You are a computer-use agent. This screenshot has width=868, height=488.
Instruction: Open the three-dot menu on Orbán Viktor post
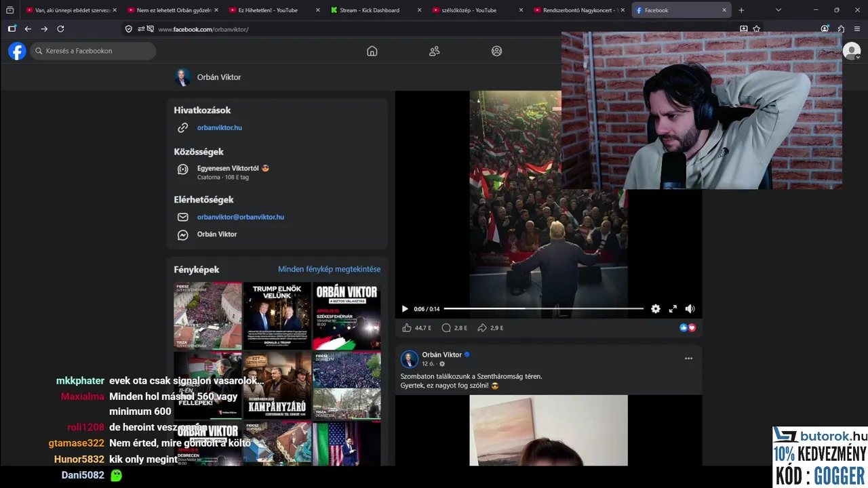(688, 359)
